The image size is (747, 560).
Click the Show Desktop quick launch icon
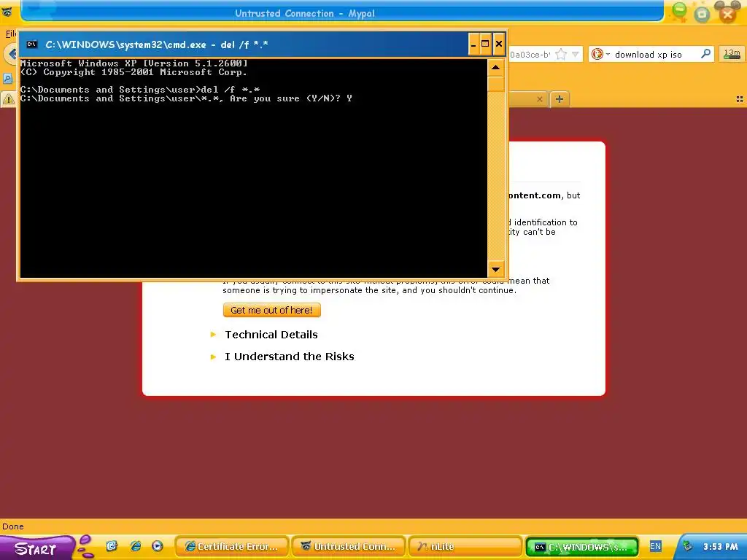tap(112, 546)
